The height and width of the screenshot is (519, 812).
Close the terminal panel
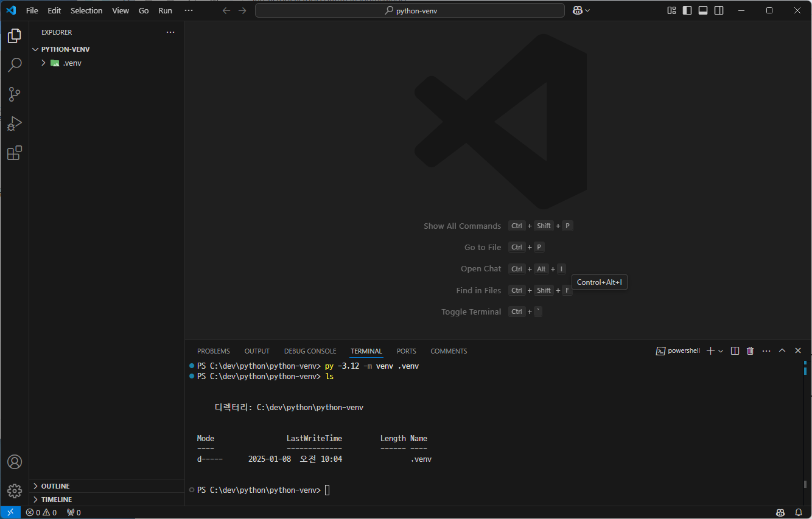click(798, 351)
